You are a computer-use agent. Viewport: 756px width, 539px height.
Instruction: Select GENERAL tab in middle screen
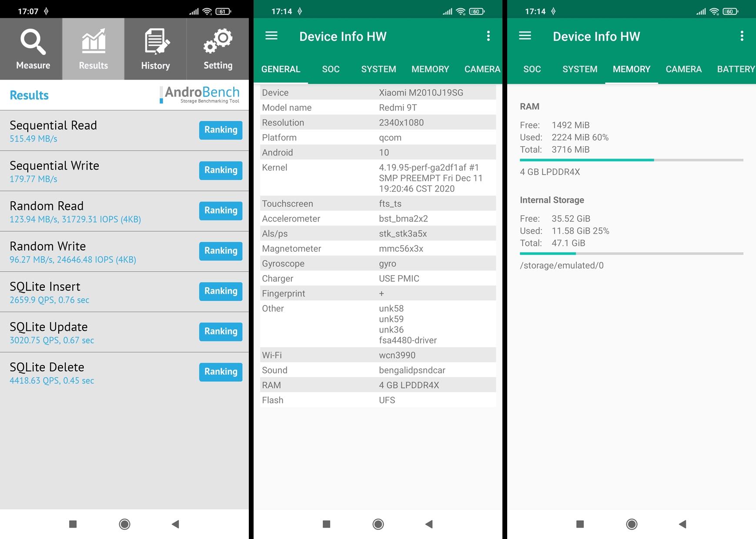[281, 69]
